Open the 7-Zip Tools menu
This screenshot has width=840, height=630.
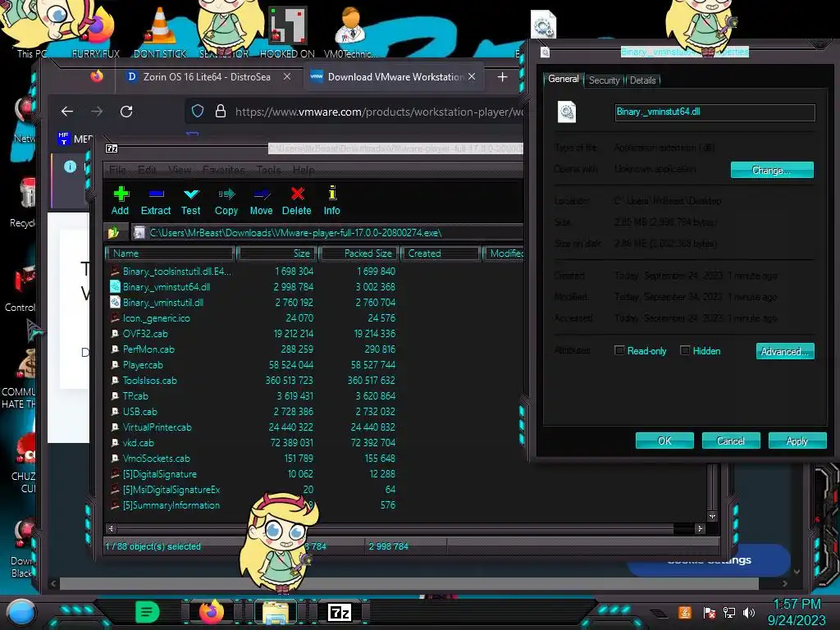click(268, 170)
